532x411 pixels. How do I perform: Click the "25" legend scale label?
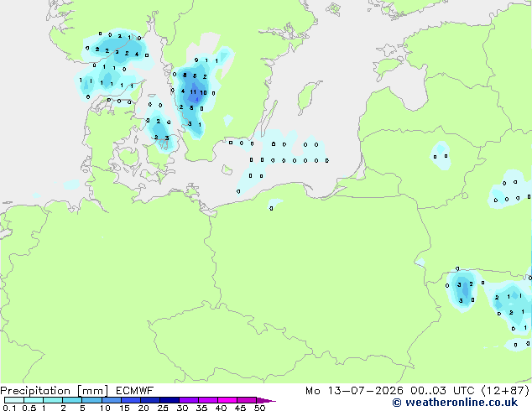click(163, 408)
